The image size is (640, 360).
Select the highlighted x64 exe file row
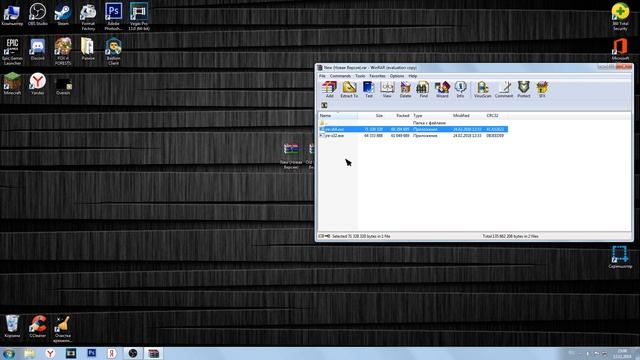click(413, 129)
